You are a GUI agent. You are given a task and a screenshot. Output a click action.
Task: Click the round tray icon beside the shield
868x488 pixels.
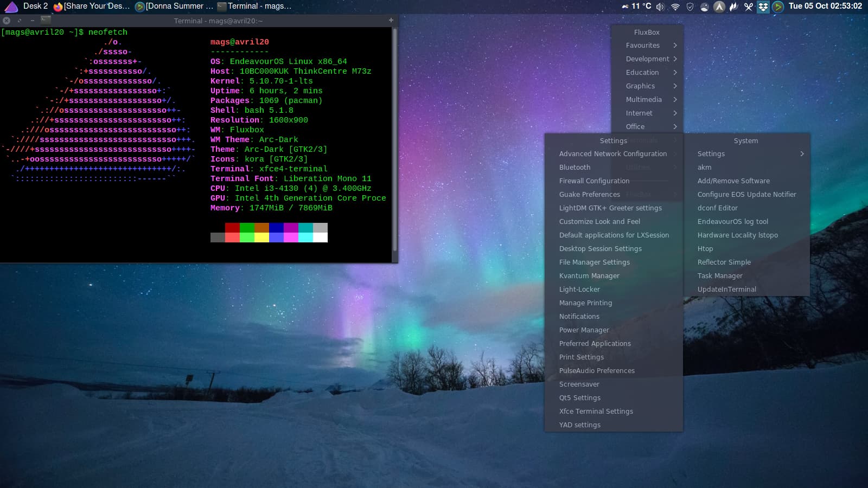705,7
